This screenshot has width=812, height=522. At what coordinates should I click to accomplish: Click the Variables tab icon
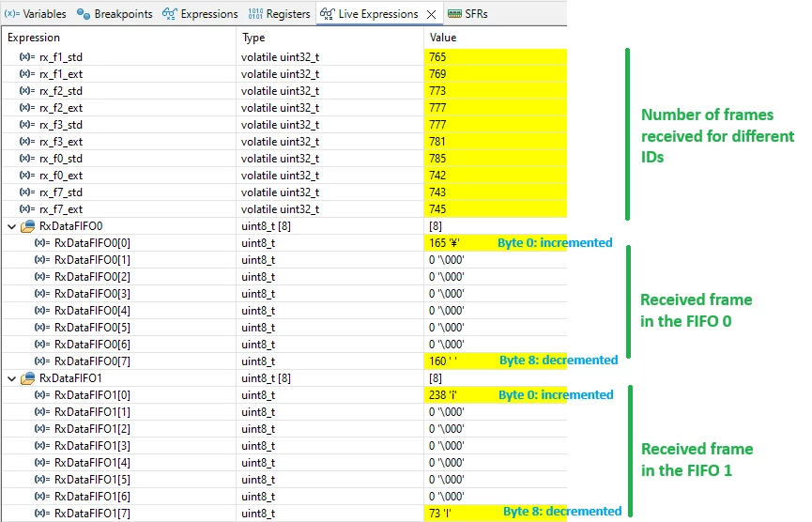click(x=12, y=14)
